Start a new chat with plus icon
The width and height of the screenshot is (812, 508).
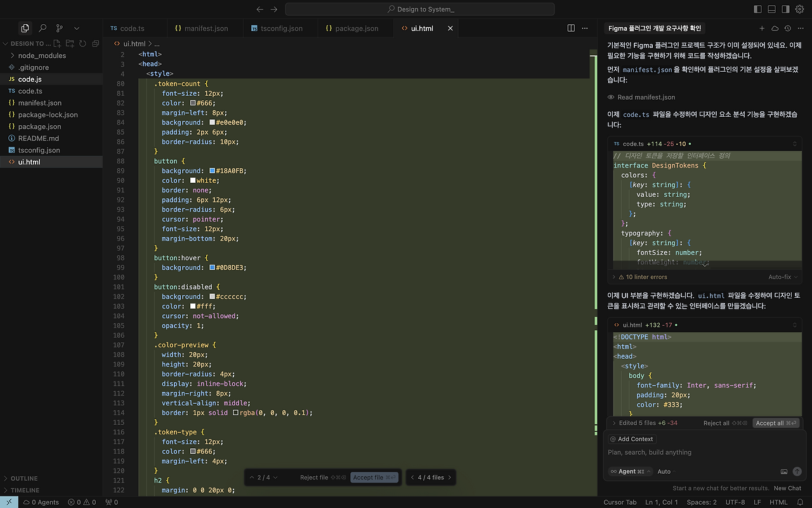click(762, 28)
